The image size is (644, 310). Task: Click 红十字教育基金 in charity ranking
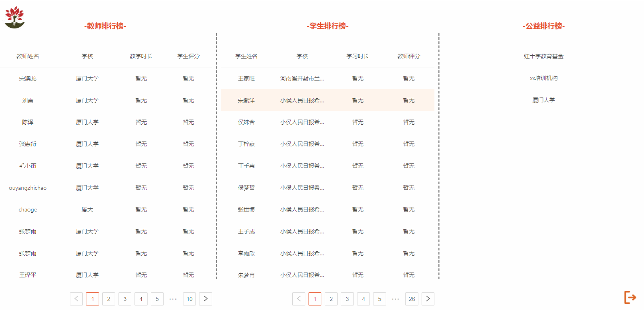pyautogui.click(x=544, y=56)
